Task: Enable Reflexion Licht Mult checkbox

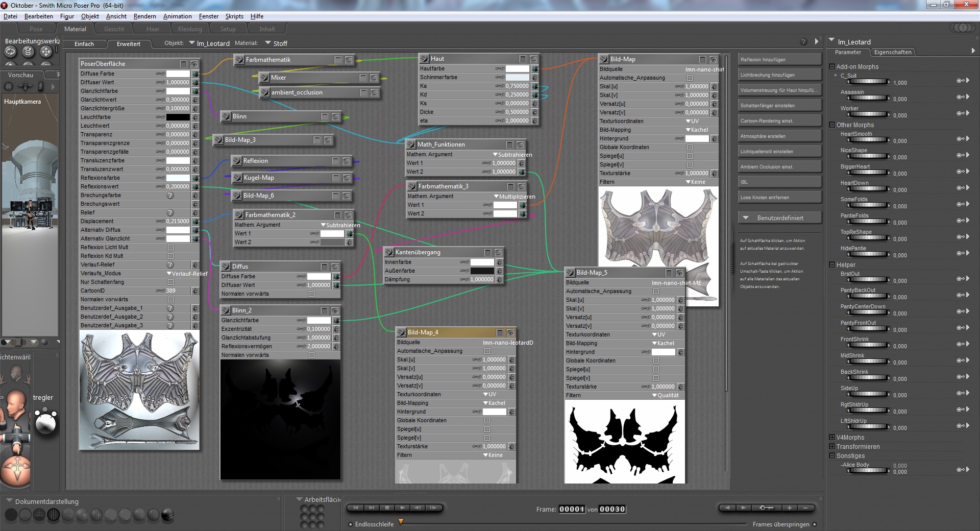Action: (171, 247)
